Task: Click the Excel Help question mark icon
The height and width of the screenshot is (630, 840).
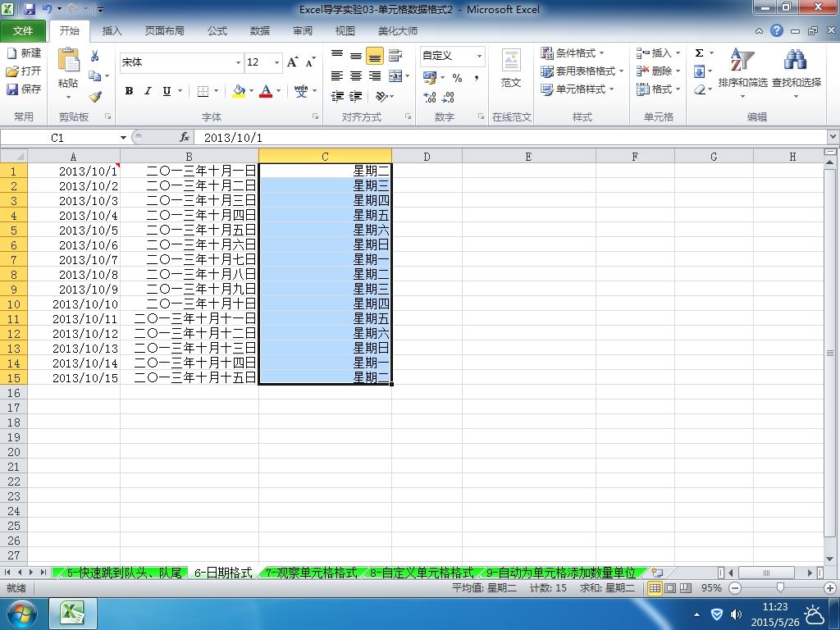Action: coord(777,30)
